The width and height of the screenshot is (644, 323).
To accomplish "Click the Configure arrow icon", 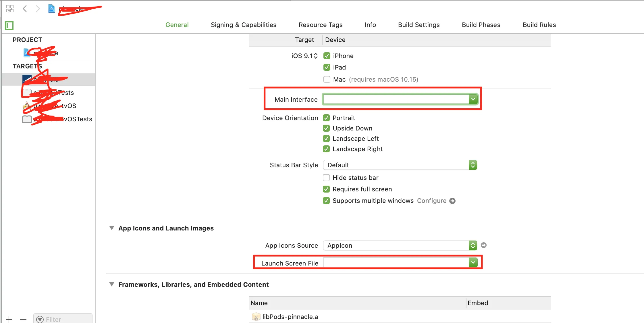I will 452,201.
